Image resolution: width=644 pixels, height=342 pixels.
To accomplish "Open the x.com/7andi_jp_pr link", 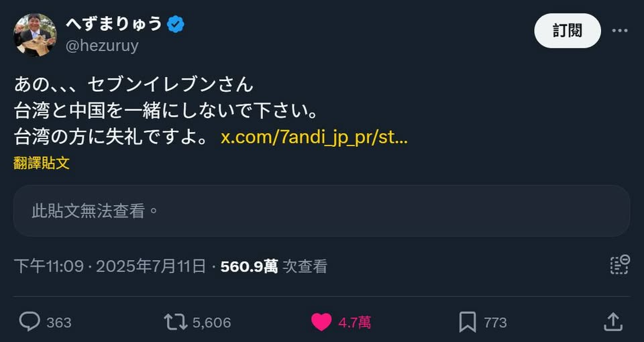I will click(x=314, y=138).
